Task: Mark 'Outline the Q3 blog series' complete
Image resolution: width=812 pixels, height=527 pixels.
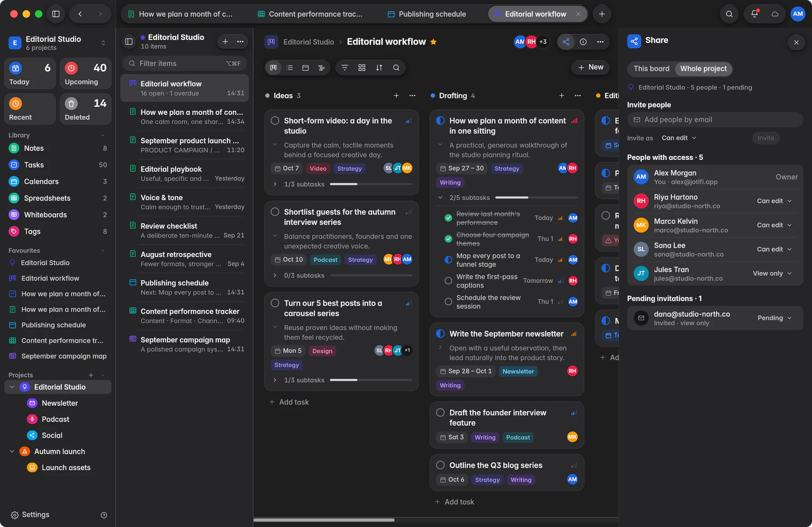Action: [440, 465]
